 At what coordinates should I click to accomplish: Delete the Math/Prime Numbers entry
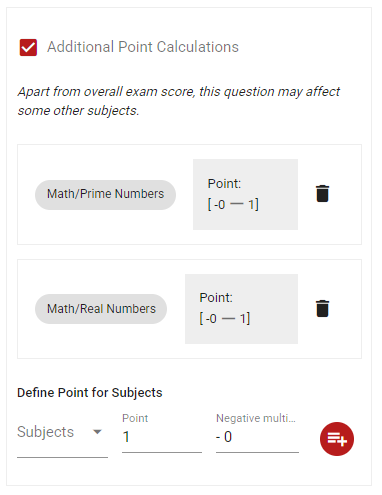coord(322,194)
